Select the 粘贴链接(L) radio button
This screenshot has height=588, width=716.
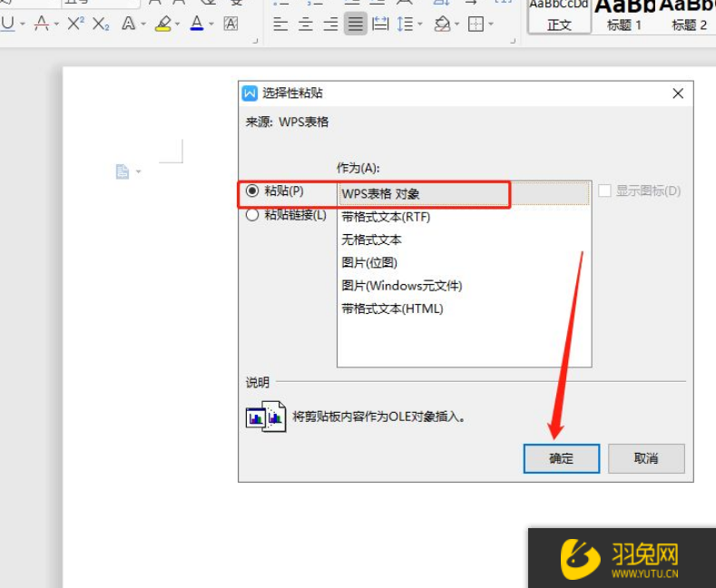click(252, 214)
